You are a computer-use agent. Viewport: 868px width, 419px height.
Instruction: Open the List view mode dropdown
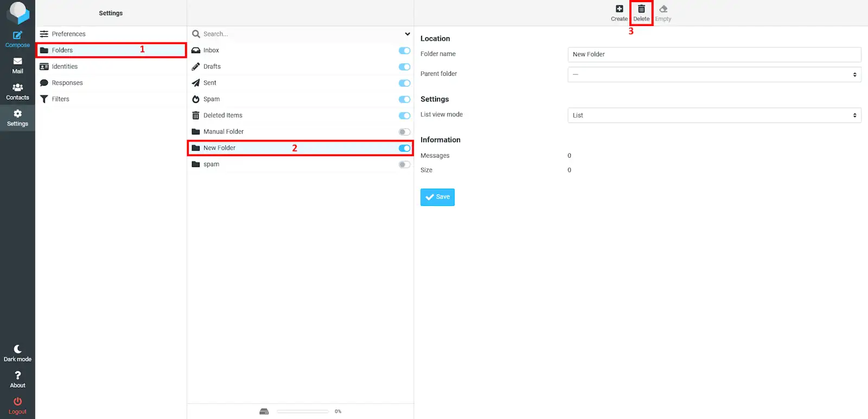pos(714,115)
